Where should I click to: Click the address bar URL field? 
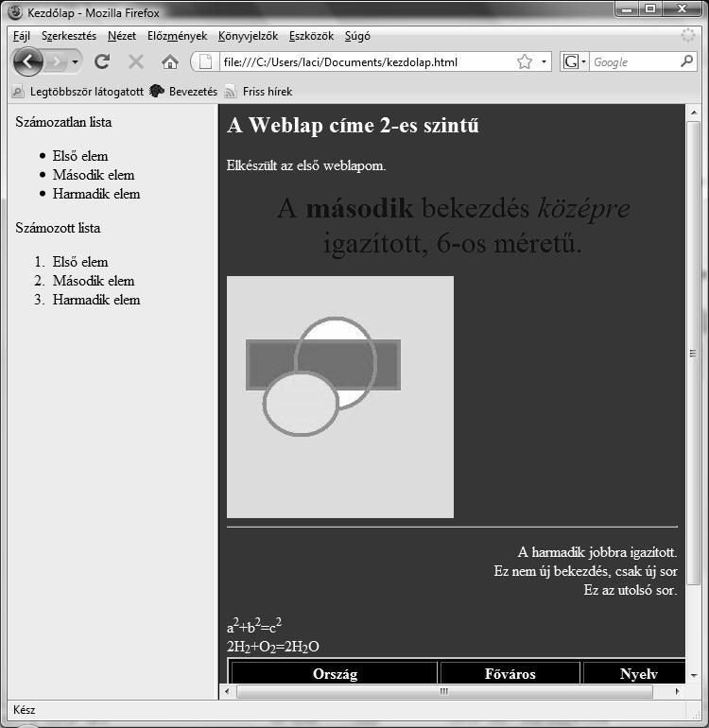pyautogui.click(x=367, y=61)
